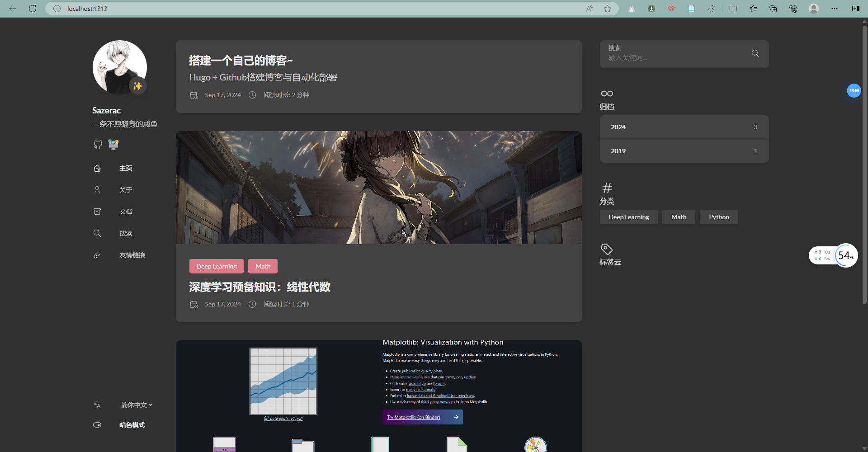Viewport: 868px width, 452px height.
Task: Click Math tag on post card
Action: click(x=263, y=266)
